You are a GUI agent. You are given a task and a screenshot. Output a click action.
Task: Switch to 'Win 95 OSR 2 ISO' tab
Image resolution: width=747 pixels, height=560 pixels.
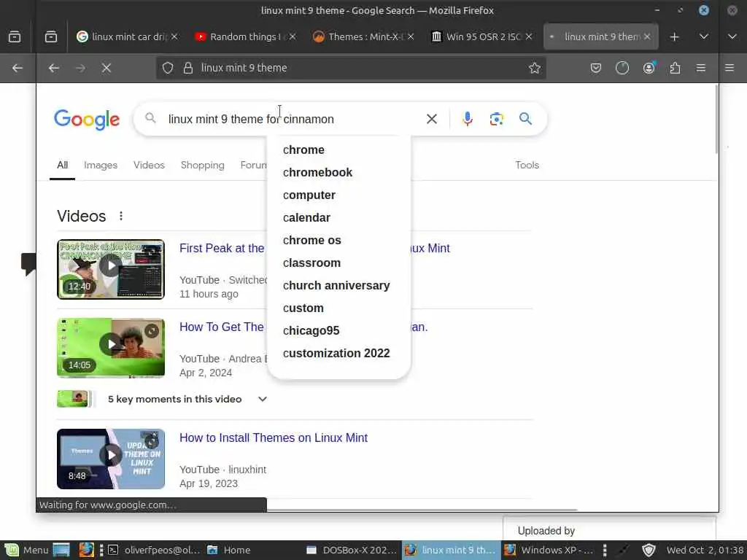(481, 36)
